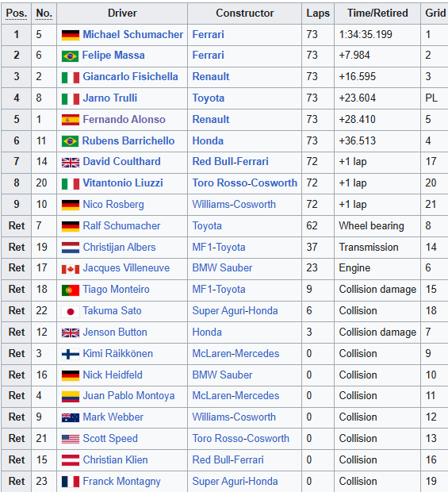Click the Colombian flag next to Juan Pablo Montoya
This screenshot has height=492, width=448.
71,397
